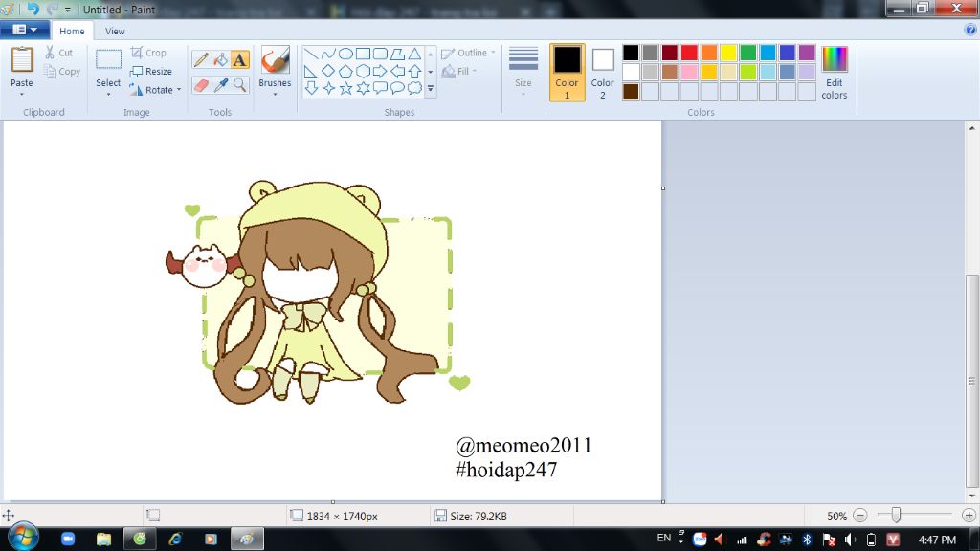980x551 pixels.
Task: Choose the Five-point star shape
Action: point(345,88)
